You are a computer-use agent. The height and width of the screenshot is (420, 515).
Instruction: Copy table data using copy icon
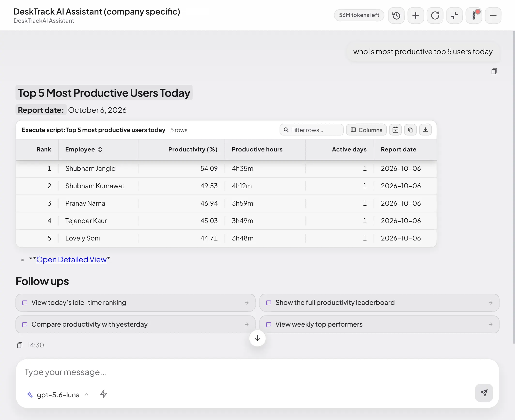[410, 130]
